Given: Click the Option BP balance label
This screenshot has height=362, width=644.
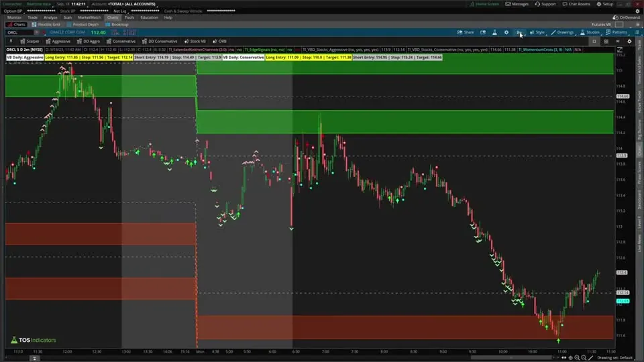Looking at the screenshot, I should pos(13,11).
